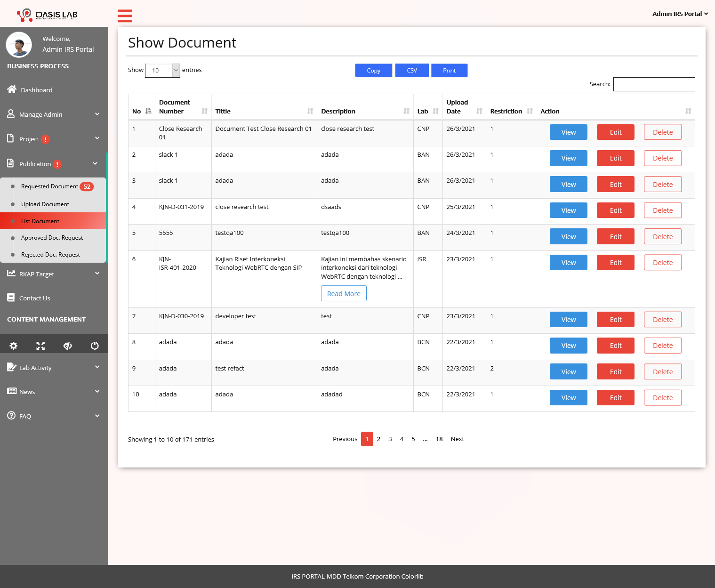The image size is (715, 588).
Task: Click the Previous page link
Action: [x=345, y=439]
